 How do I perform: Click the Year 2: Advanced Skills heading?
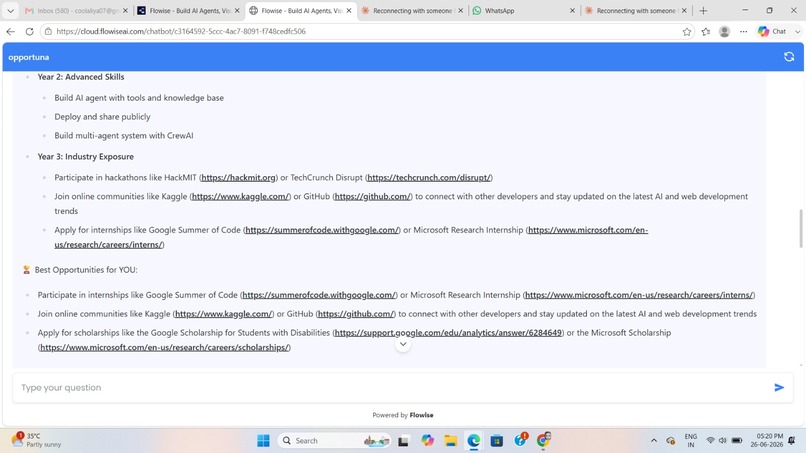tap(81, 77)
